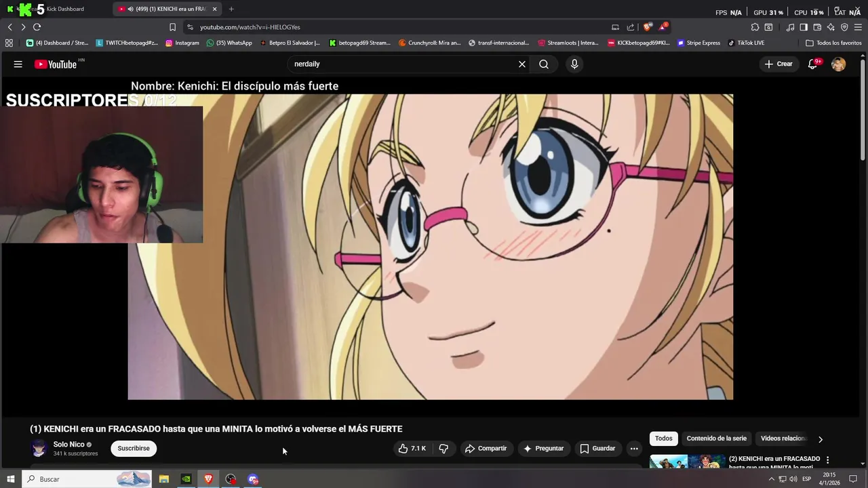Start voice search with the microphone
The width and height of the screenshot is (868, 488).
pyautogui.click(x=574, y=64)
